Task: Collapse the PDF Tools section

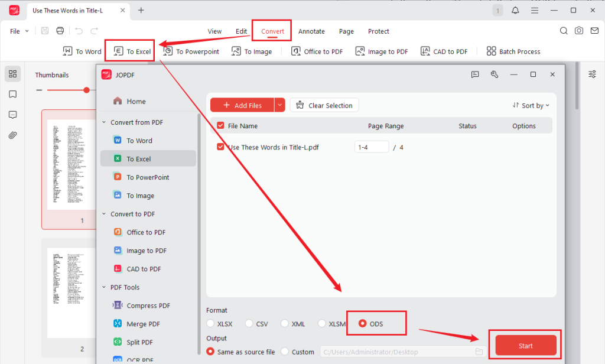Action: [x=104, y=287]
